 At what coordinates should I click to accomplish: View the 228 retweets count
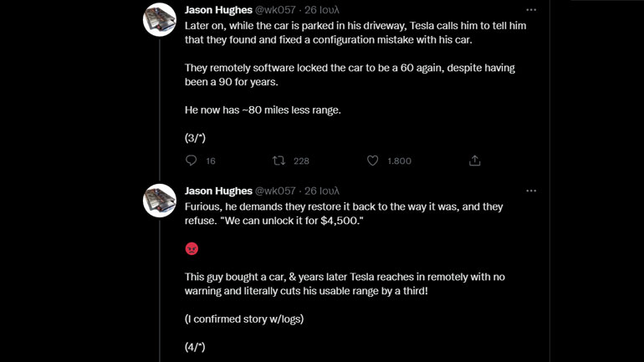[x=301, y=161]
